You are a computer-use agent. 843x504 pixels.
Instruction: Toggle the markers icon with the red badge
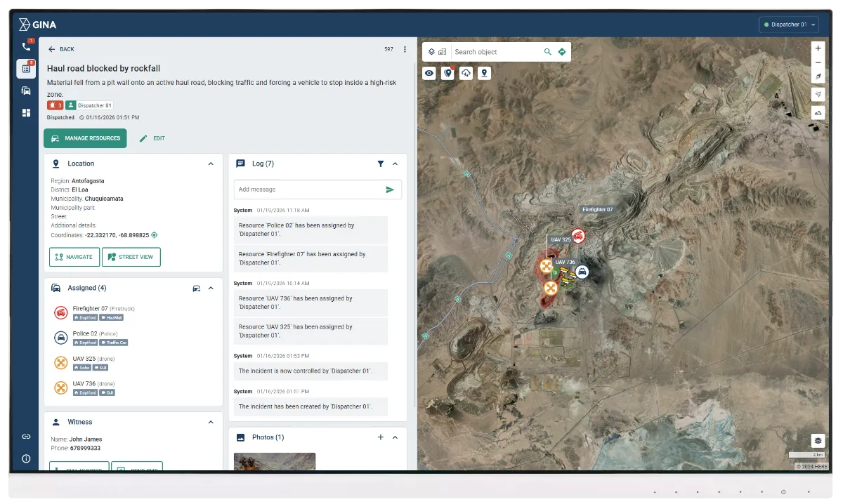click(447, 73)
